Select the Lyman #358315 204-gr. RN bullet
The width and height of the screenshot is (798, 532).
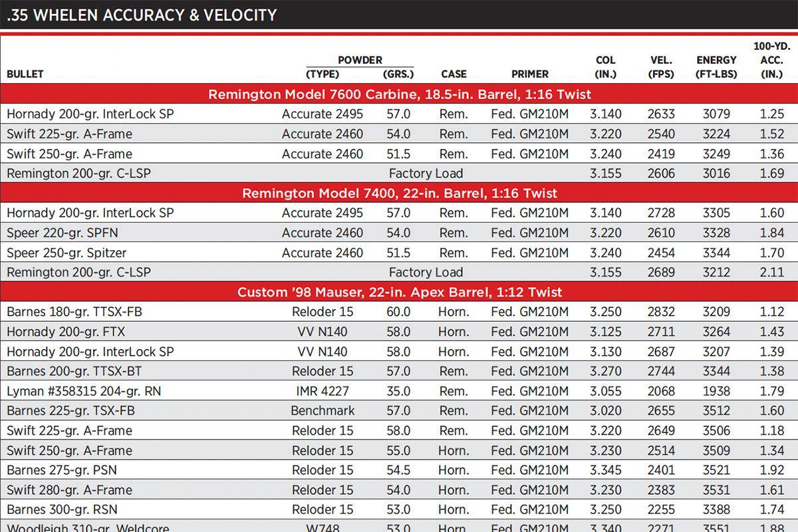(84, 391)
